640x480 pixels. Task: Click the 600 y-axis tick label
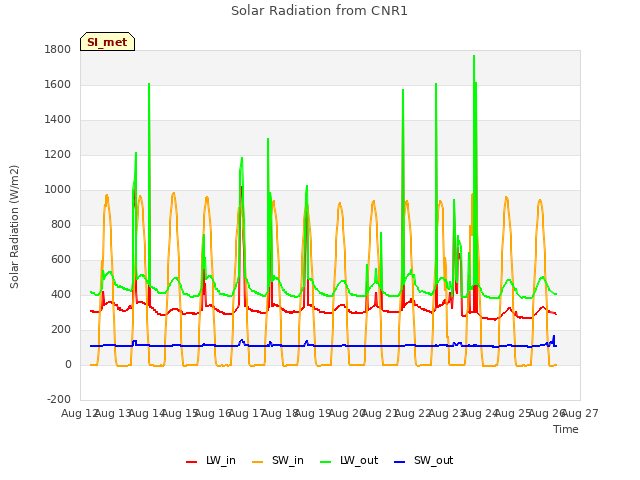61,260
